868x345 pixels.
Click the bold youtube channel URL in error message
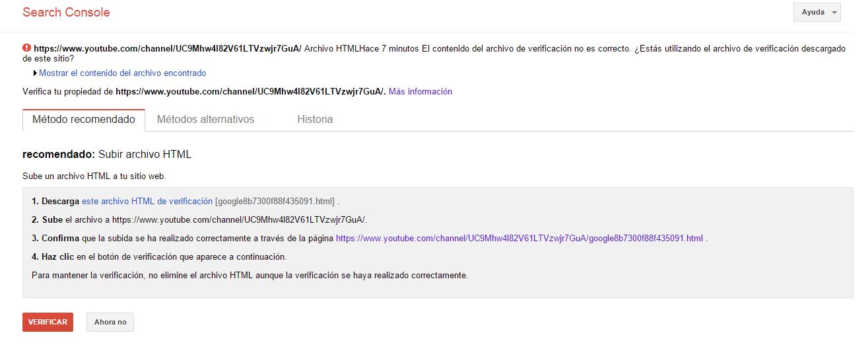click(168, 49)
